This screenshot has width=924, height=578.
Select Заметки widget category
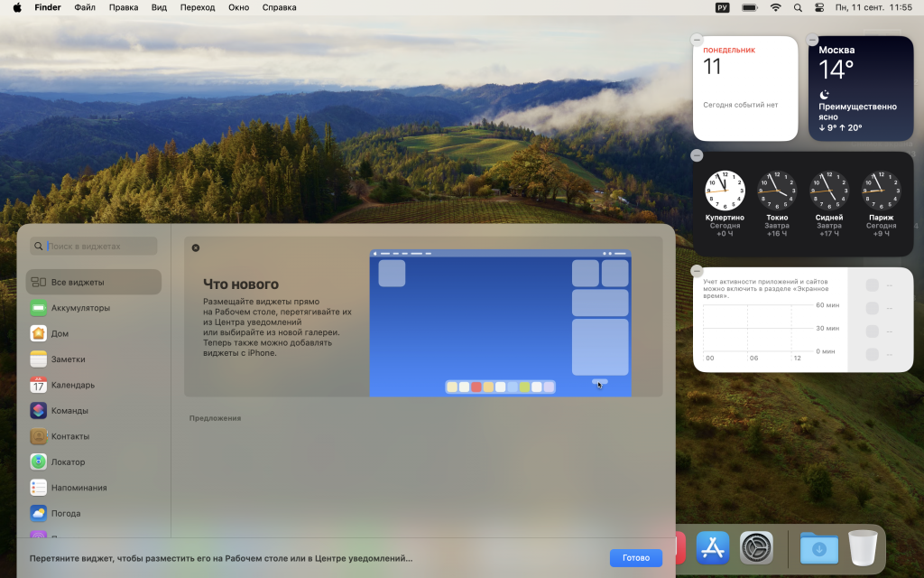(x=68, y=359)
